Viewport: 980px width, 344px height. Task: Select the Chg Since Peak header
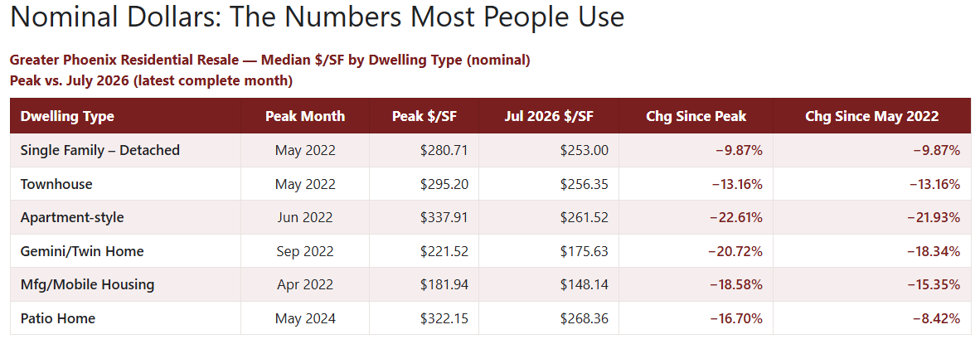[696, 116]
